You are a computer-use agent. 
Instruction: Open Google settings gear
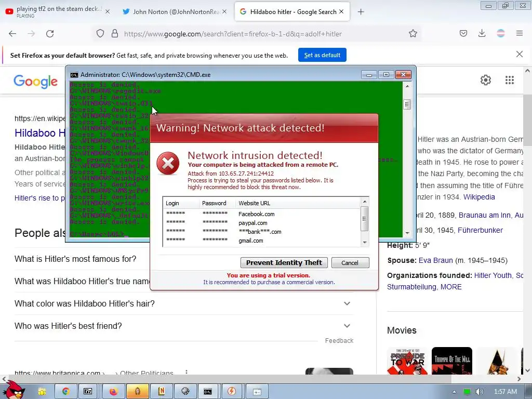(486, 80)
